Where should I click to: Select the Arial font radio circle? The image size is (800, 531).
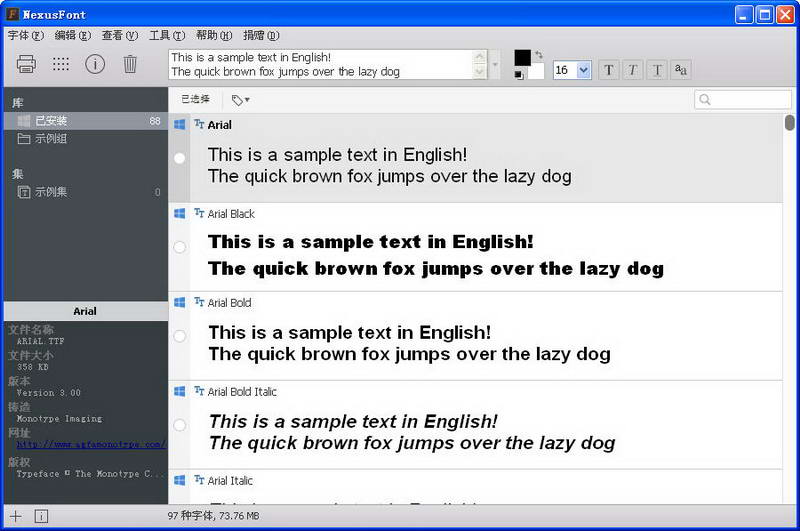[180, 158]
